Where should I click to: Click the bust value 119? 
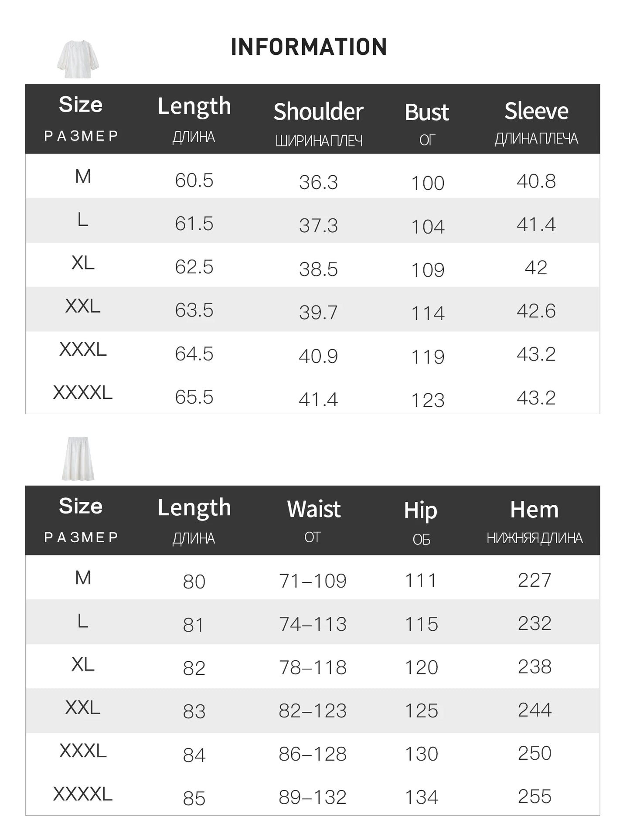[x=428, y=357]
